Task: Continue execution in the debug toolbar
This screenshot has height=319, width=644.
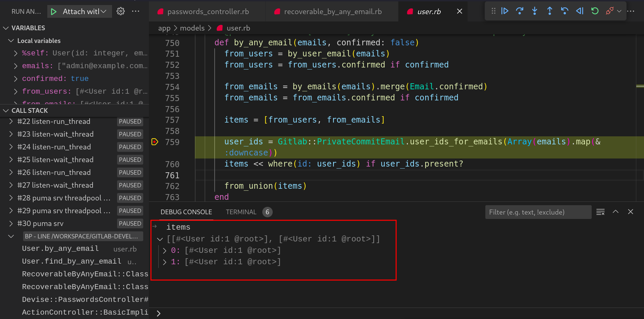Action: [505, 11]
